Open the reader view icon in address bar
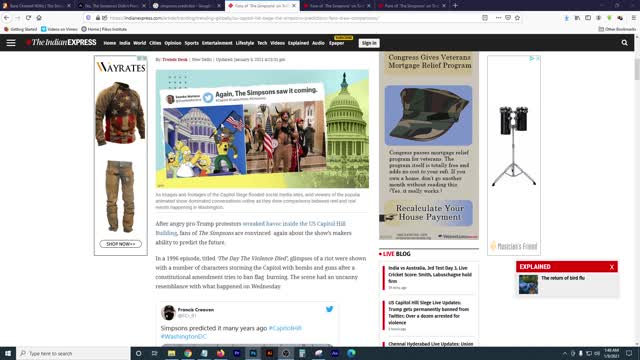The height and width of the screenshot is (360, 640). [485, 18]
